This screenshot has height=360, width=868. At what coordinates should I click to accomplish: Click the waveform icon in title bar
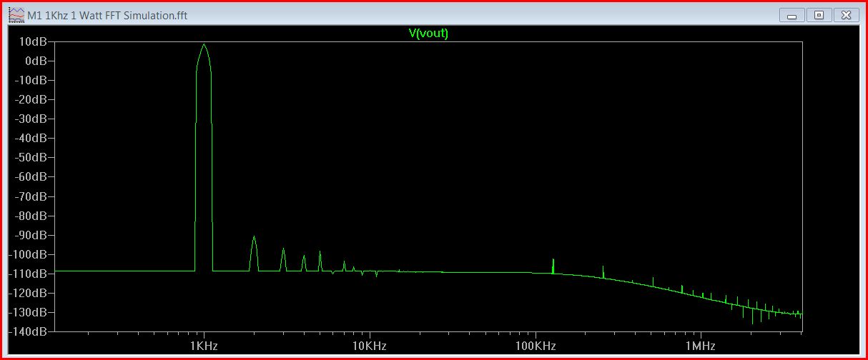15,14
